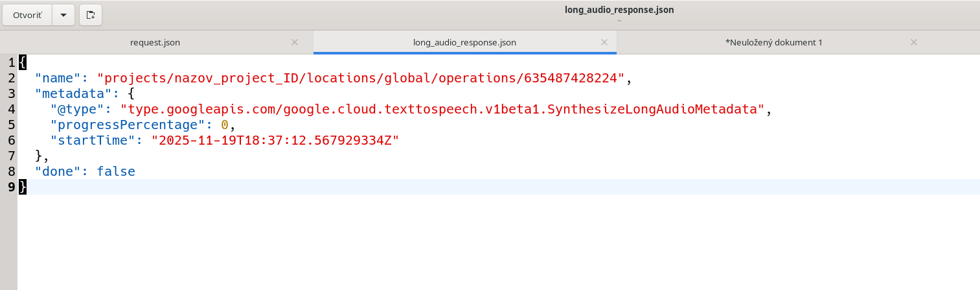The image size is (980, 290).
Task: Close the request.json tab
Action: coord(295,42)
